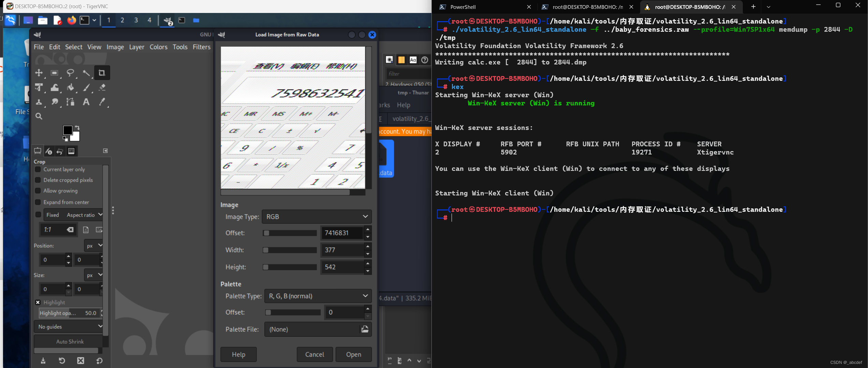Open the Images tab in toolbox dock

click(x=71, y=151)
